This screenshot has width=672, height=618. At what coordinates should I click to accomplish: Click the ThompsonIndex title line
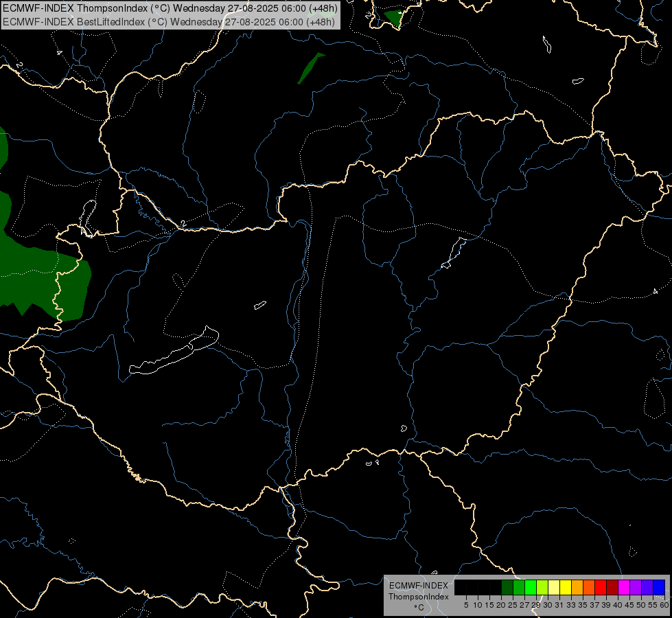pos(170,8)
